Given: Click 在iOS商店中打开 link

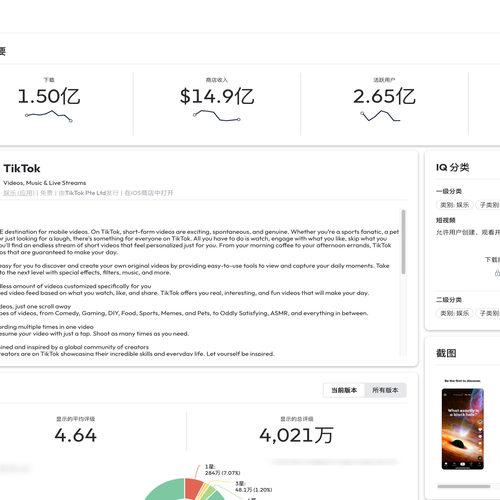Looking at the screenshot, I should point(149,193).
